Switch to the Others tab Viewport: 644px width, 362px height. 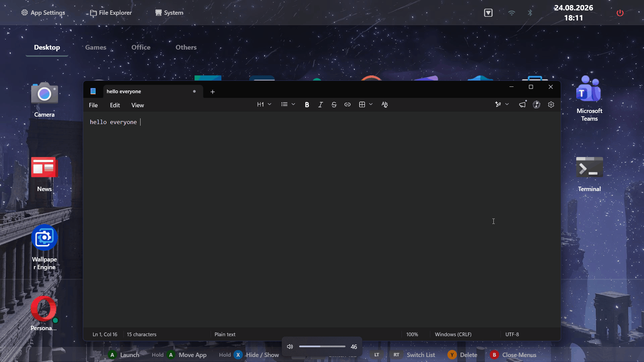[x=186, y=47]
